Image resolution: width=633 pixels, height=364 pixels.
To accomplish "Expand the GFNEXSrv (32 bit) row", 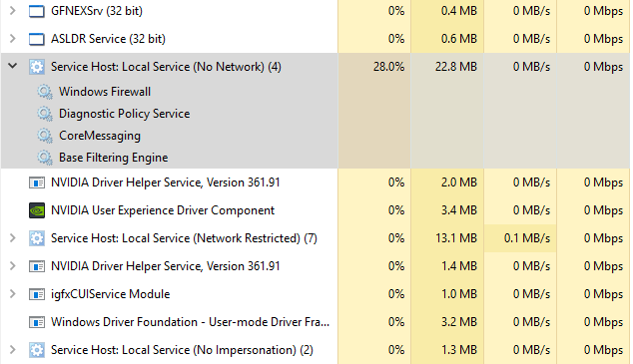I will (13, 11).
